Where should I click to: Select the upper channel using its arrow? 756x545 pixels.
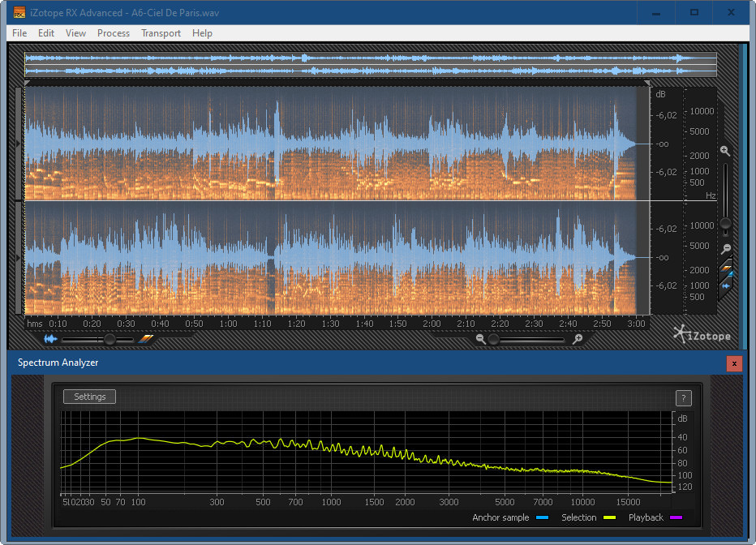tap(19, 144)
